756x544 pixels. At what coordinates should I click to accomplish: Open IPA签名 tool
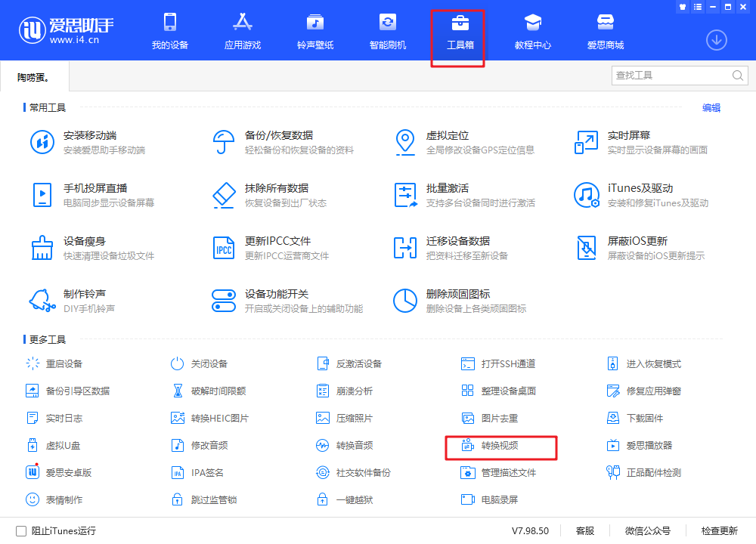coord(197,473)
